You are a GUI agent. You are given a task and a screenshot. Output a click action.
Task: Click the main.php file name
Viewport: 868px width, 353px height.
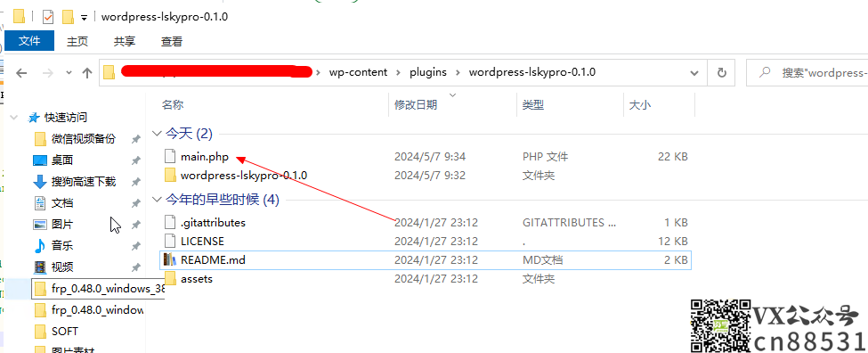[205, 157]
